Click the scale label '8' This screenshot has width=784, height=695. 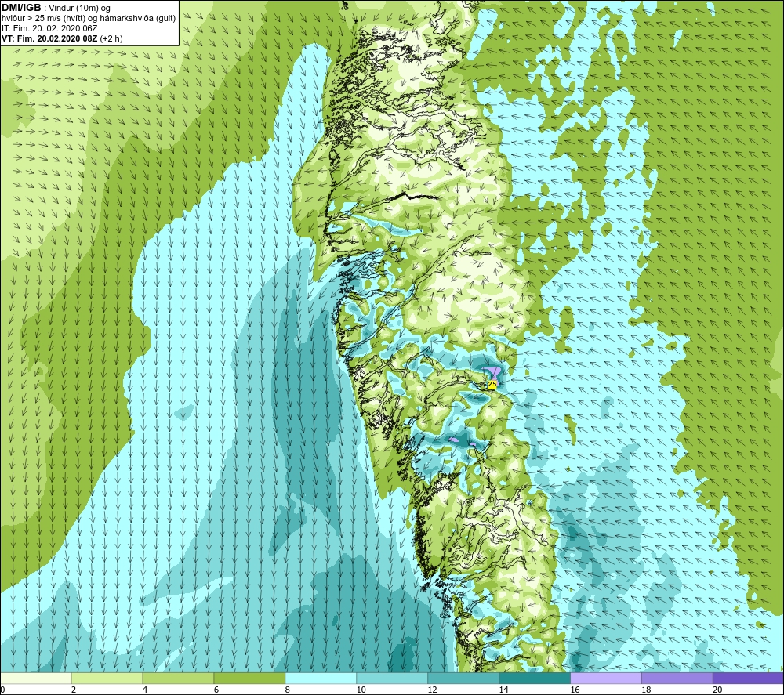coord(288,690)
